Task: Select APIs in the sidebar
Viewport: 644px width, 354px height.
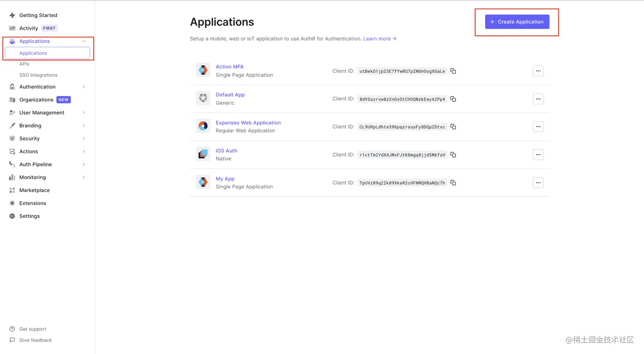Action: 24,64
